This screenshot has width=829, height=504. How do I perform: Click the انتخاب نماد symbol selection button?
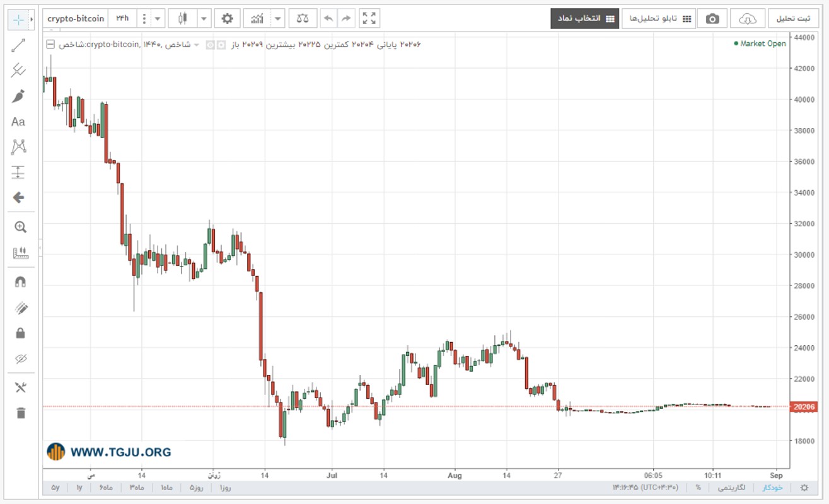tap(584, 19)
